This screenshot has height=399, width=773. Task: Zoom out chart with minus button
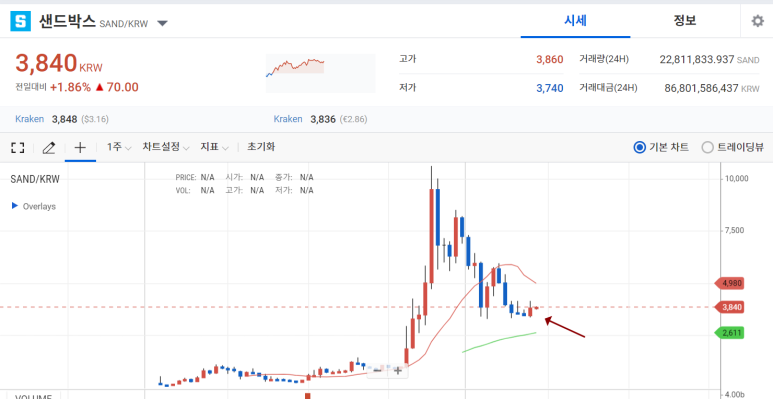(377, 370)
